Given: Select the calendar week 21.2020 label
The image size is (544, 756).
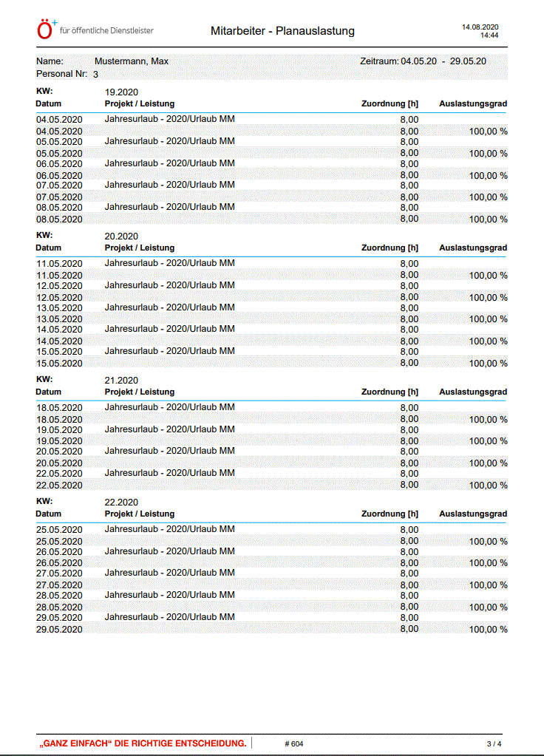Looking at the screenshot, I should tap(122, 381).
